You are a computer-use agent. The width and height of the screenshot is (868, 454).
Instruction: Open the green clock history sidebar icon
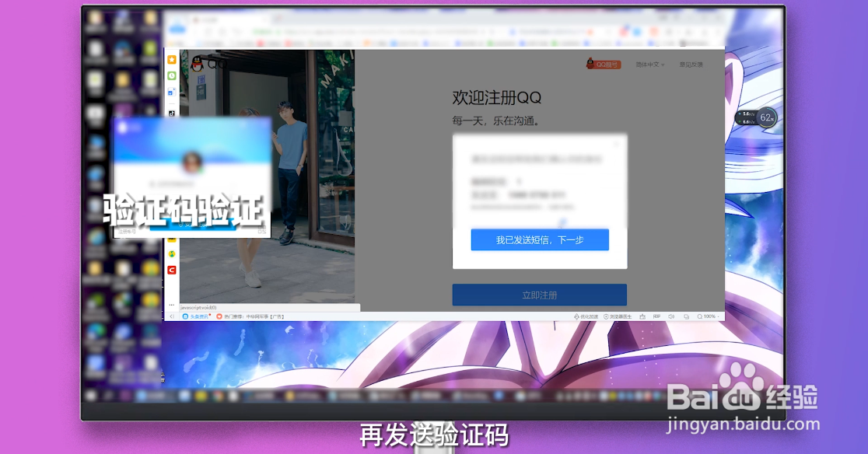(x=172, y=75)
